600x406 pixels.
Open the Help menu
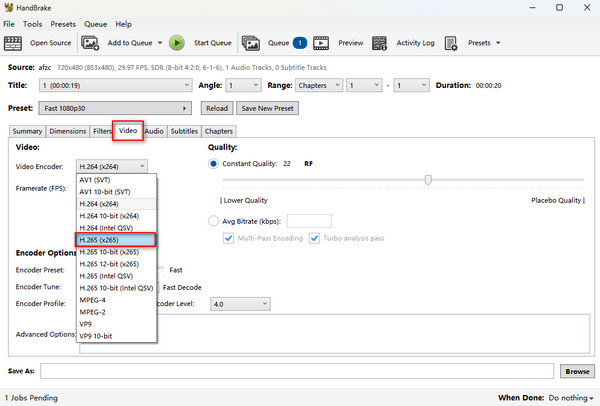[124, 24]
